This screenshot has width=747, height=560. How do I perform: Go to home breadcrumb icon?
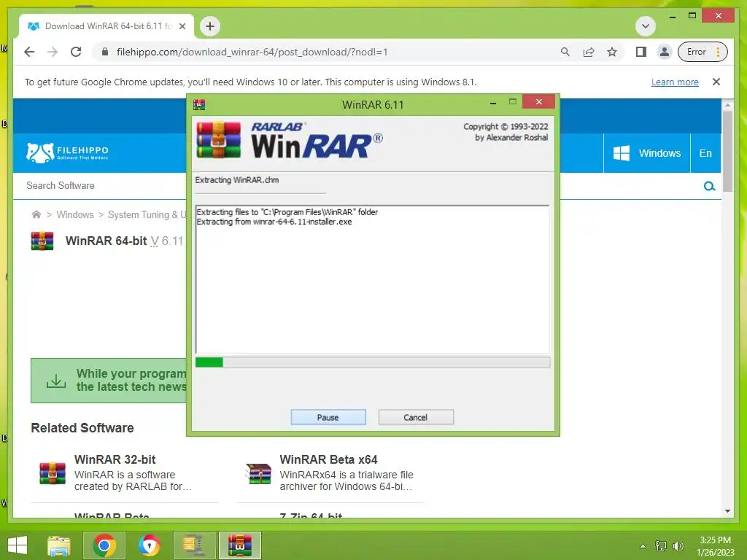pyautogui.click(x=36, y=215)
